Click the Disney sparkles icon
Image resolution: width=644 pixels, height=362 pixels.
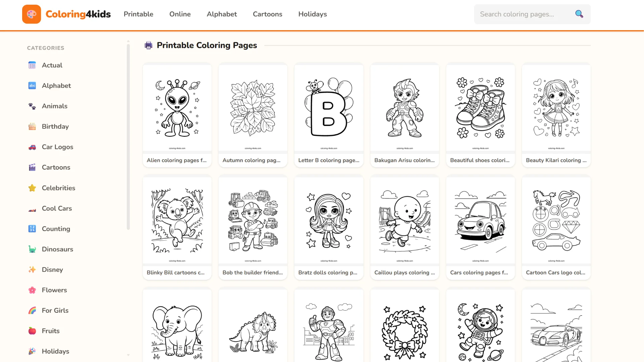pos(32,269)
